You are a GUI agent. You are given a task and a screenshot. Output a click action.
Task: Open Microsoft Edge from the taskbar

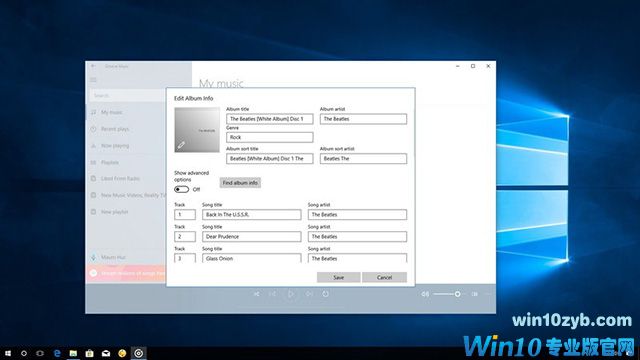point(57,353)
